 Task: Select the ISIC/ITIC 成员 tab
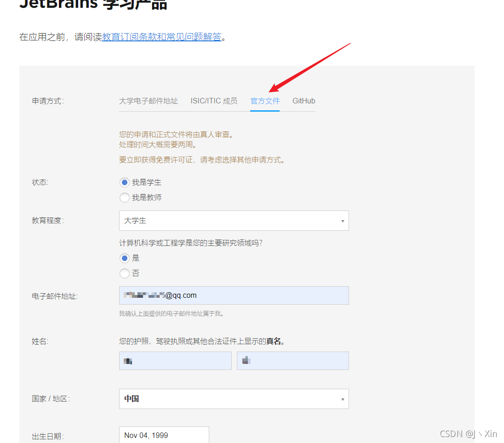click(x=214, y=101)
